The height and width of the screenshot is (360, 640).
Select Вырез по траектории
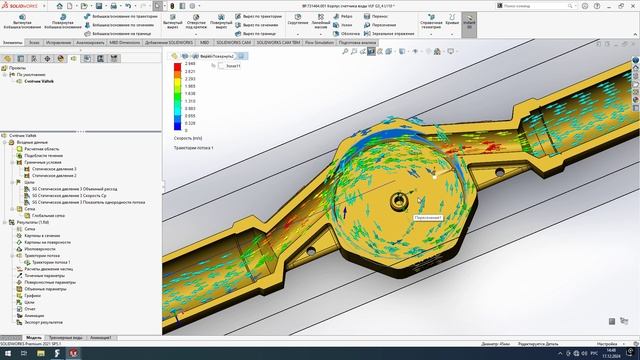[258, 16]
